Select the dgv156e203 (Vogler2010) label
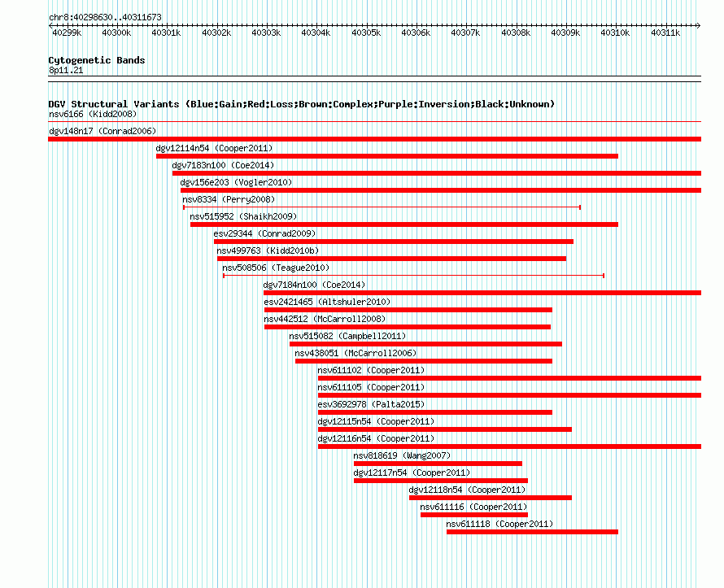This screenshot has height=588, width=724. [x=236, y=182]
